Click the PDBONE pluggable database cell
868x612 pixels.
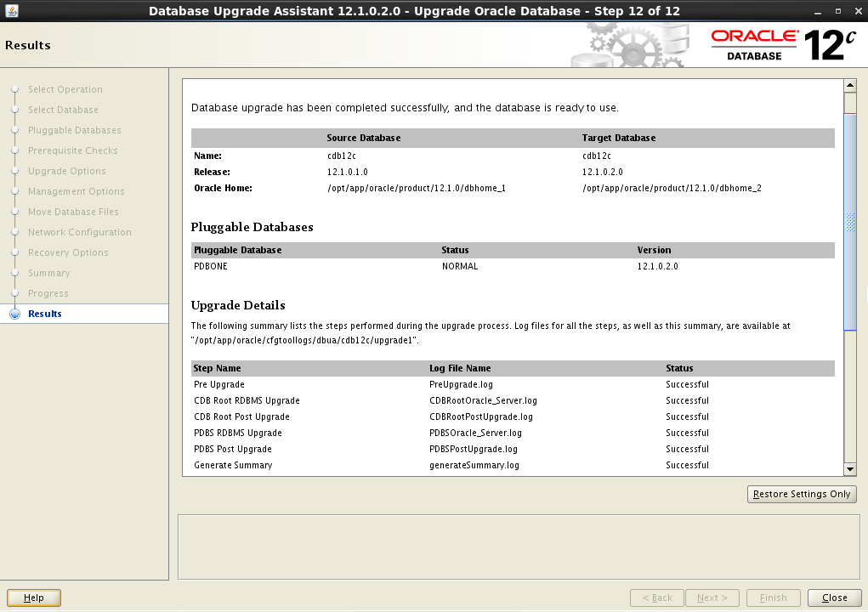(x=210, y=266)
